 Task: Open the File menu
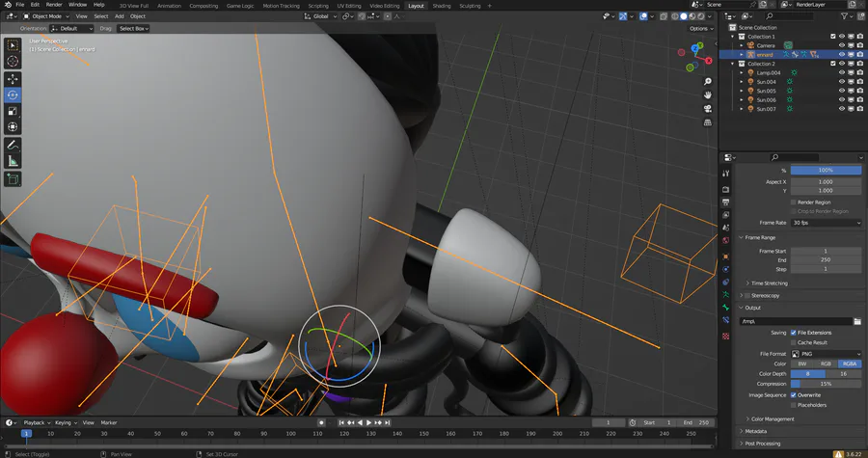click(20, 5)
